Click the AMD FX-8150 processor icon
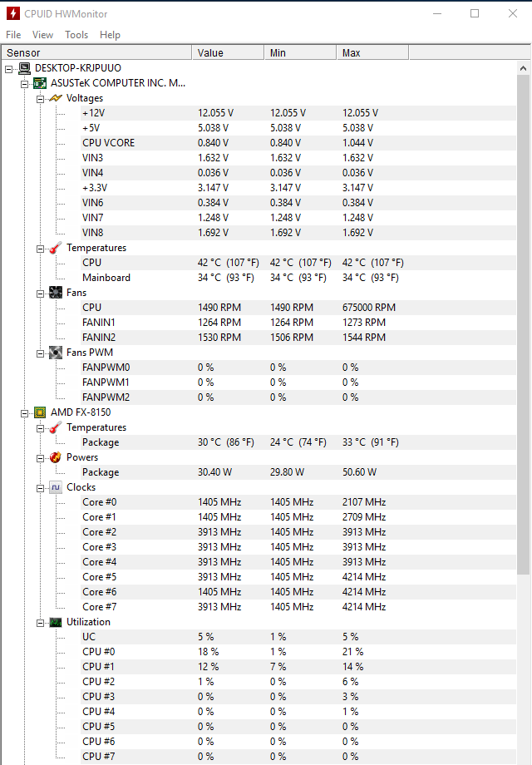Screen dimensions: 532x765 pyautogui.click(x=40, y=412)
